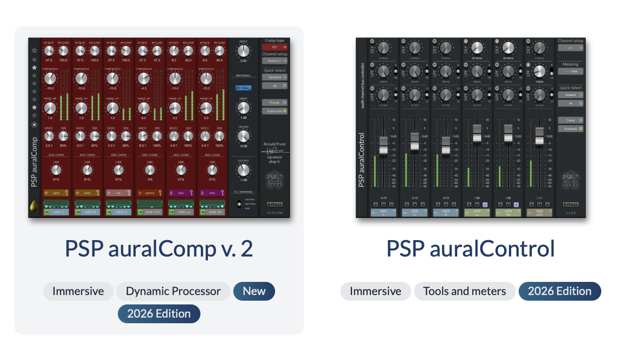Select Fronts in auralComp Quick Select
The image size is (644, 358).
pyautogui.click(x=275, y=102)
